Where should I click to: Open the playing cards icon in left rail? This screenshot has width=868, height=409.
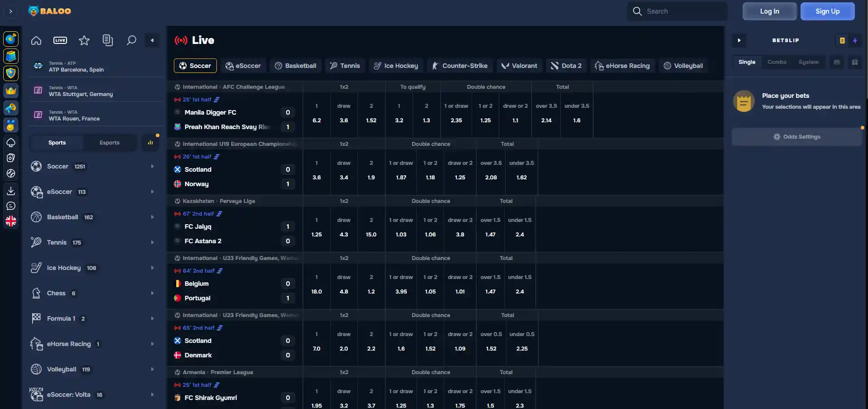point(11,158)
